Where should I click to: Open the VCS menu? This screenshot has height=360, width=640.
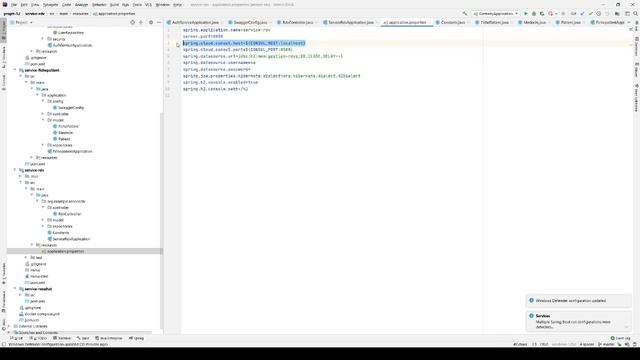(x=149, y=4)
